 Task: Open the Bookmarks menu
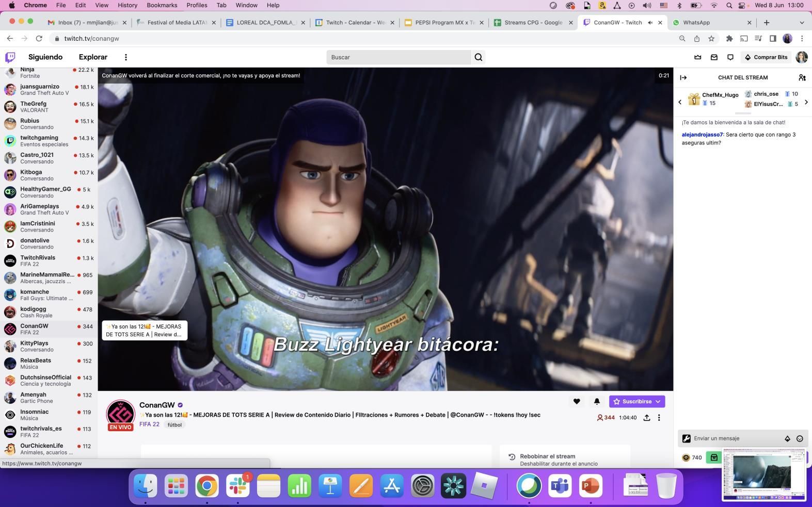point(162,5)
